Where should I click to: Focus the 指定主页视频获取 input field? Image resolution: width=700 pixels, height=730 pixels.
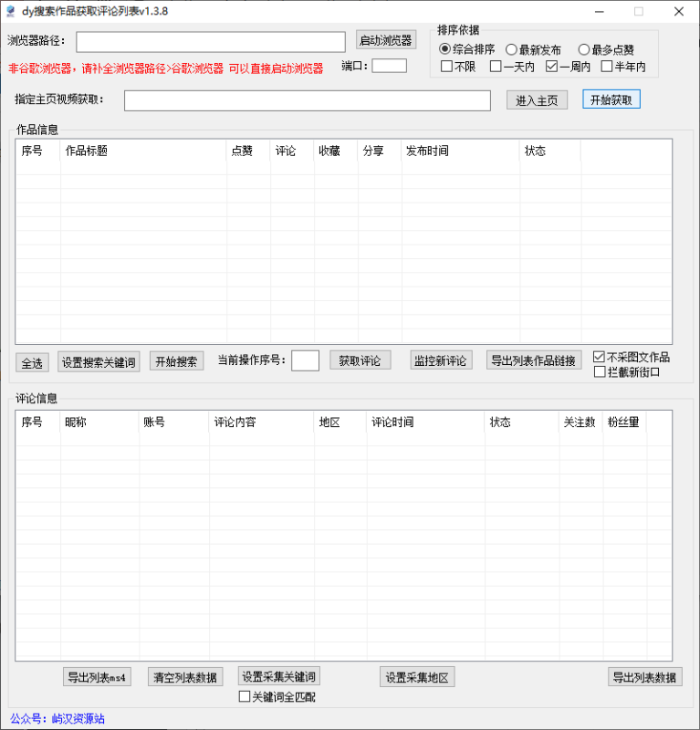(x=308, y=100)
